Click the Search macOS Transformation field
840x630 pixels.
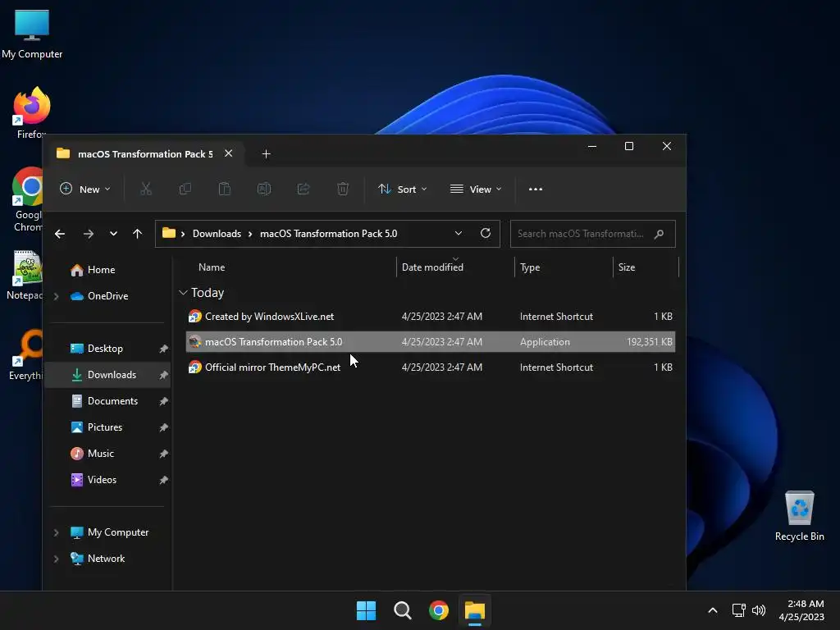pyautogui.click(x=592, y=234)
